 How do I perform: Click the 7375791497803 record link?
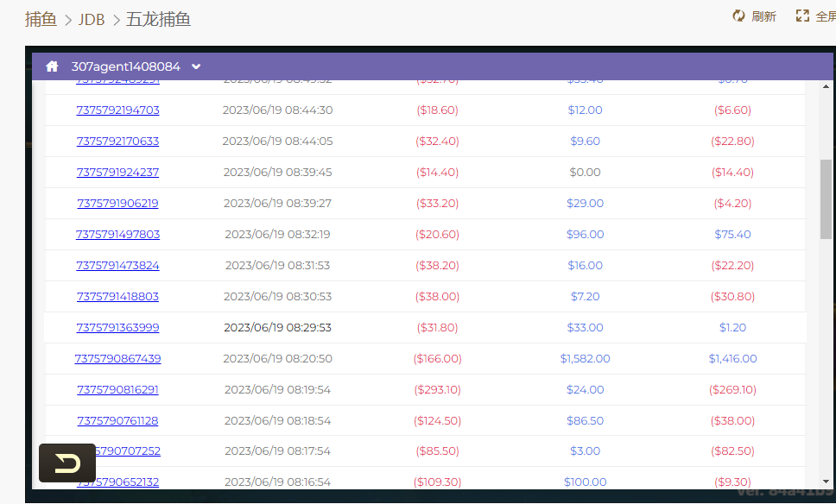pyautogui.click(x=117, y=235)
